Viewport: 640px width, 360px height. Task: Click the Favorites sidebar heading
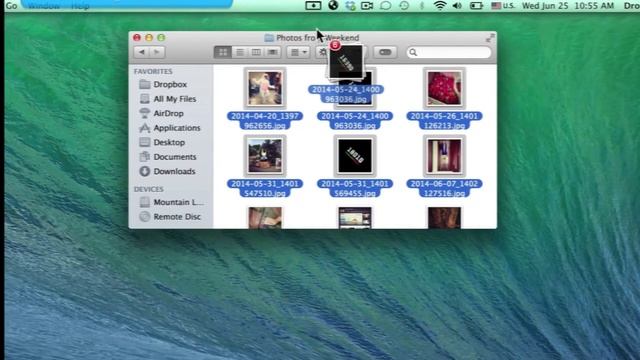click(x=153, y=71)
